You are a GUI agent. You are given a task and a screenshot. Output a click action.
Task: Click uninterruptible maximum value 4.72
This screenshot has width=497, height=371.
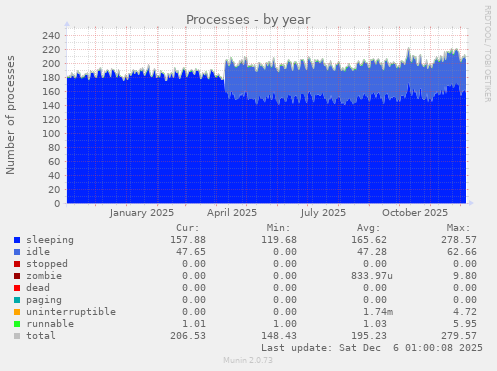(x=465, y=312)
